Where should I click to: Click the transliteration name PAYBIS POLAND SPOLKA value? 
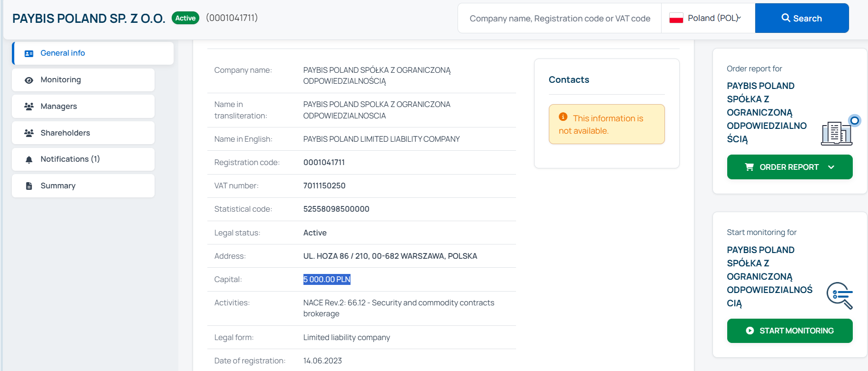[377, 110]
